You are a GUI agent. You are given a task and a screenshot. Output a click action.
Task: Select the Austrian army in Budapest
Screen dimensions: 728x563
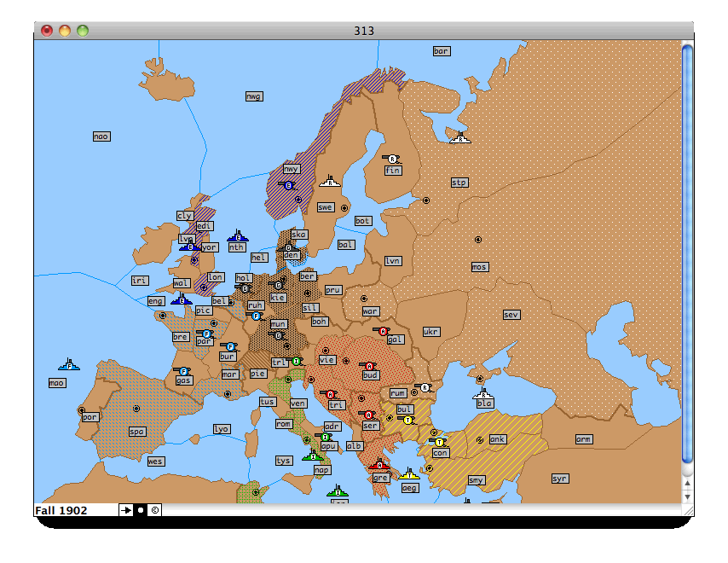tap(369, 366)
